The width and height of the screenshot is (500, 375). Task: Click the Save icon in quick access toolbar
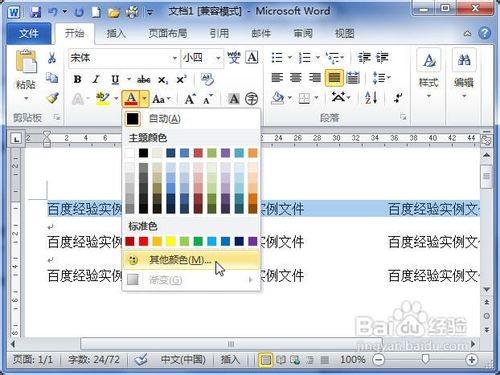tap(35, 13)
